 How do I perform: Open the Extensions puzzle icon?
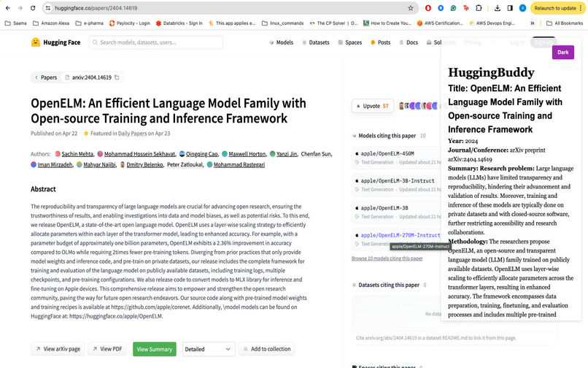(479, 8)
